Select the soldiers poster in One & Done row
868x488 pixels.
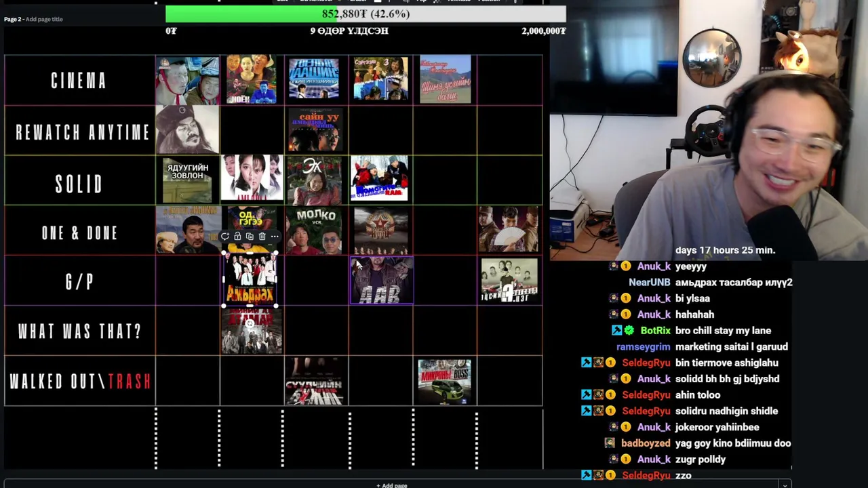click(509, 230)
